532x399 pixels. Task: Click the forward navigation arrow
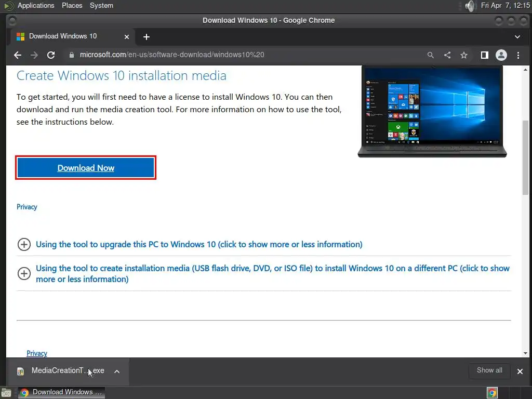coord(34,55)
